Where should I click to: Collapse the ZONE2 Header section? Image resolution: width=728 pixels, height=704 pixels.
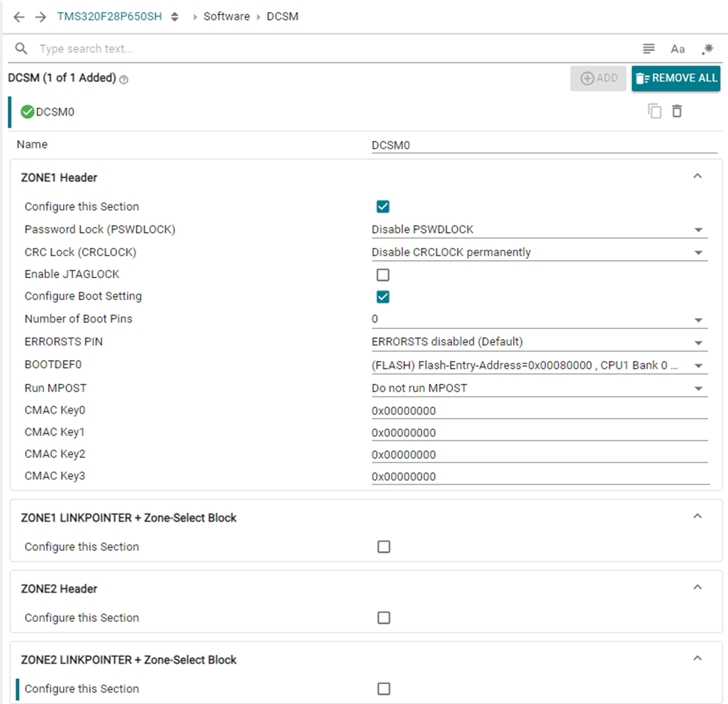(x=697, y=588)
